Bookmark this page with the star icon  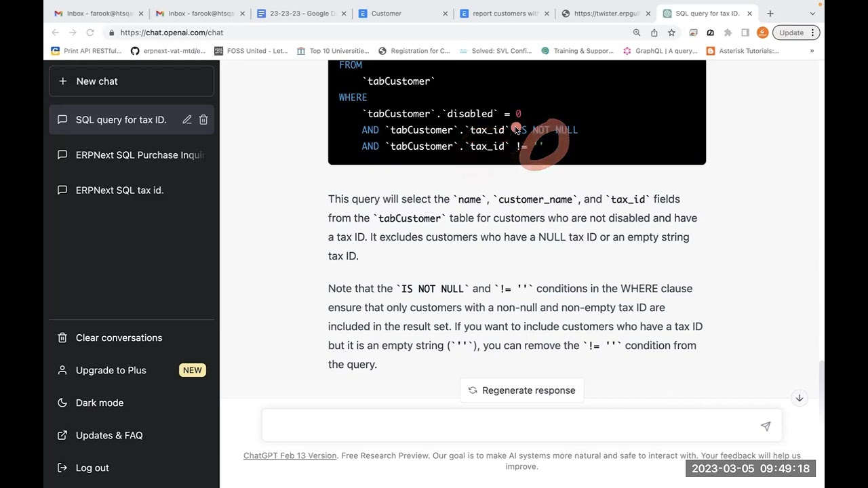[x=671, y=33]
